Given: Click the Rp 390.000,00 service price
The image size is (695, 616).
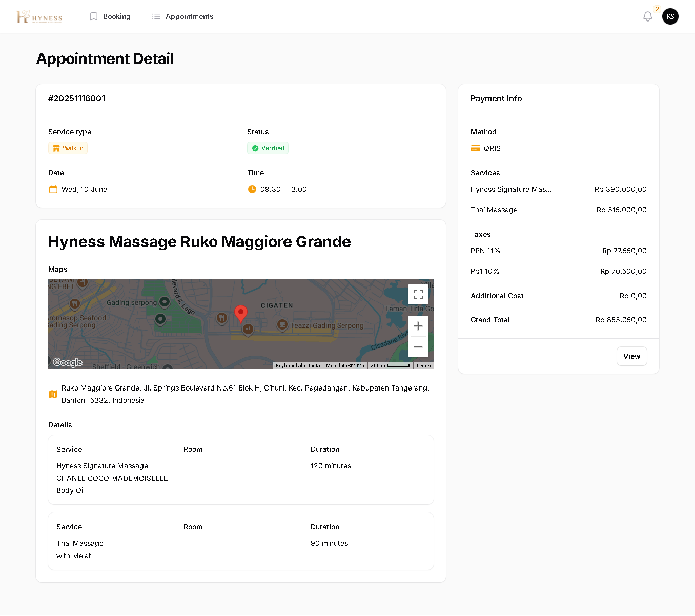Looking at the screenshot, I should [621, 189].
